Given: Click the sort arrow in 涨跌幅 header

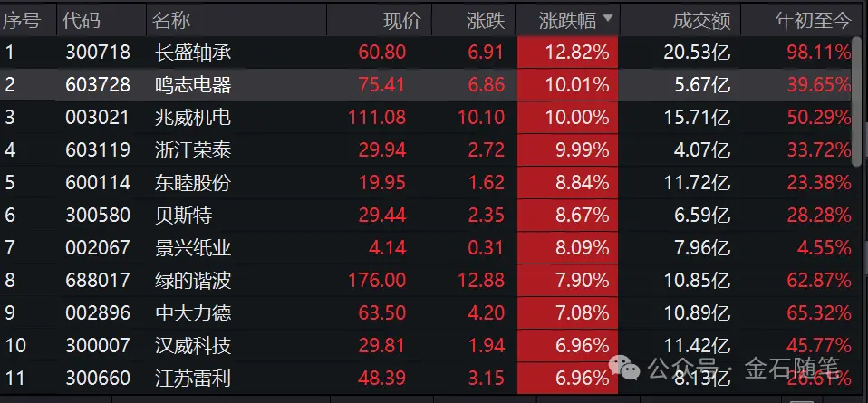Looking at the screenshot, I should tap(607, 18).
